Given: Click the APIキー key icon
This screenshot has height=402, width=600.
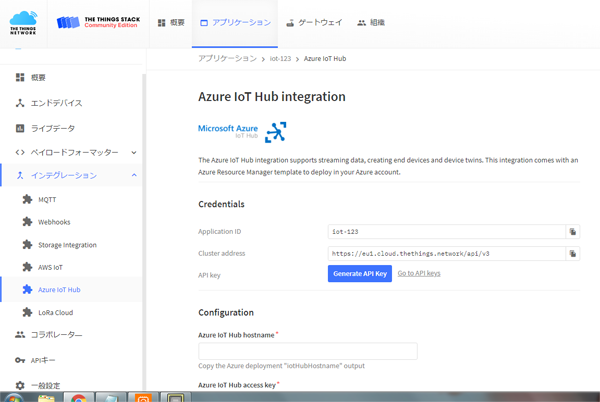Looking at the screenshot, I should (20, 360).
